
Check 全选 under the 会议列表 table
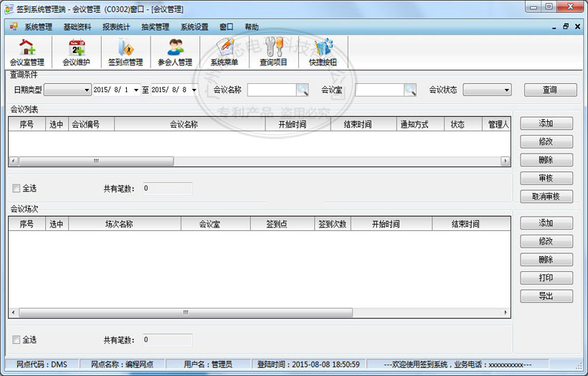click(x=16, y=189)
